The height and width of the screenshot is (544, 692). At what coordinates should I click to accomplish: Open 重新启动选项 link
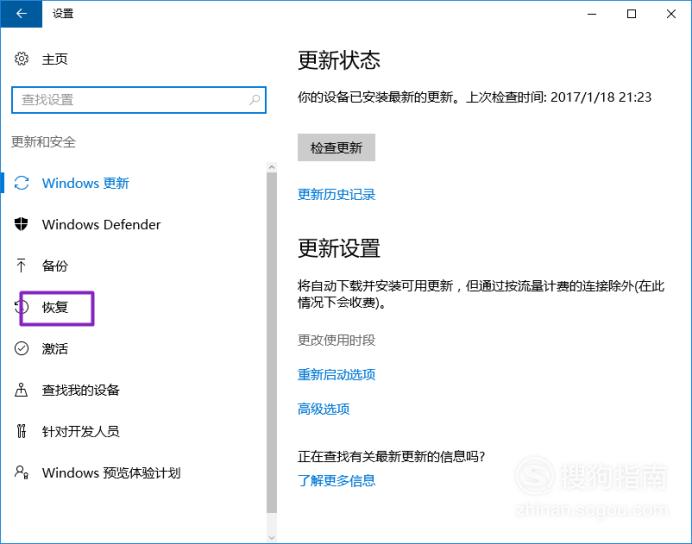pos(336,375)
